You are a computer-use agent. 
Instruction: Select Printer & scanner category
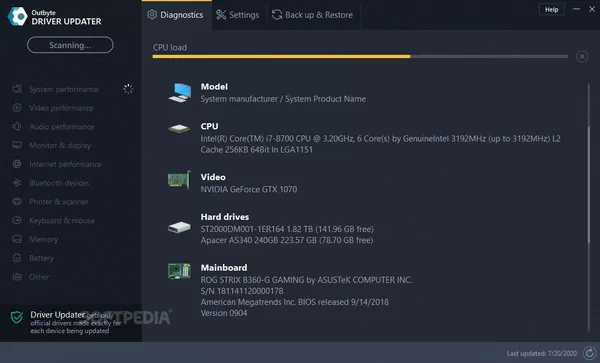(59, 202)
